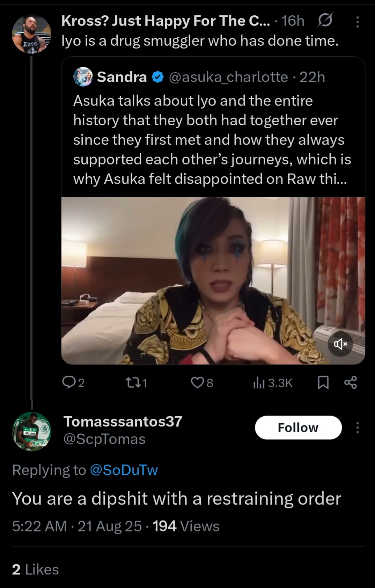This screenshot has width=375, height=588.
Task: Share the tweet via share icon
Action: (x=351, y=383)
